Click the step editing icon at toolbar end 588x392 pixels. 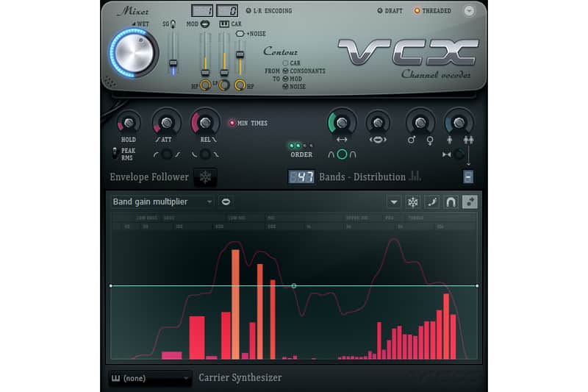[470, 202]
